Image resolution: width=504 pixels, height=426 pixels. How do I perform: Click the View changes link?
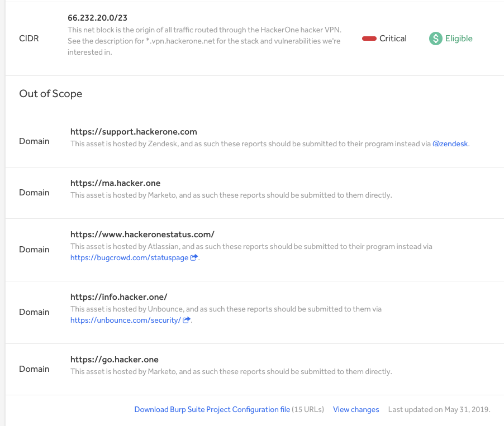[x=356, y=410]
